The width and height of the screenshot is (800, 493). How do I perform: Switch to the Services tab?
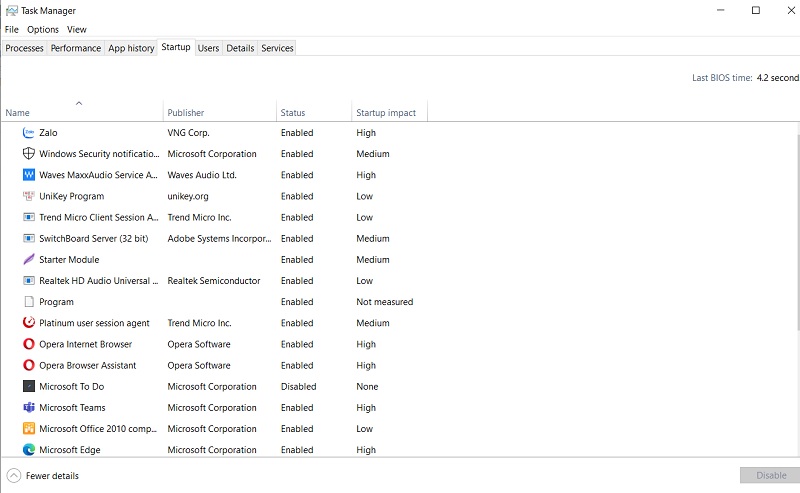point(277,48)
